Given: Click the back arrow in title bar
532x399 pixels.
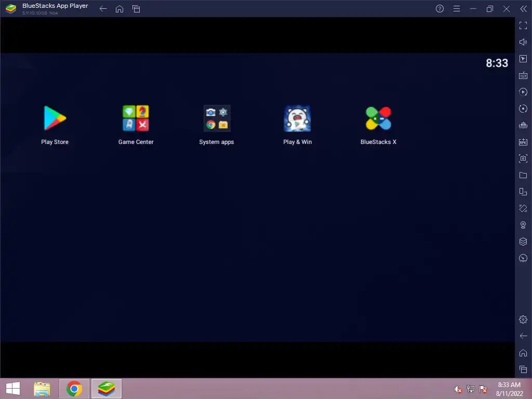Looking at the screenshot, I should pos(103,9).
